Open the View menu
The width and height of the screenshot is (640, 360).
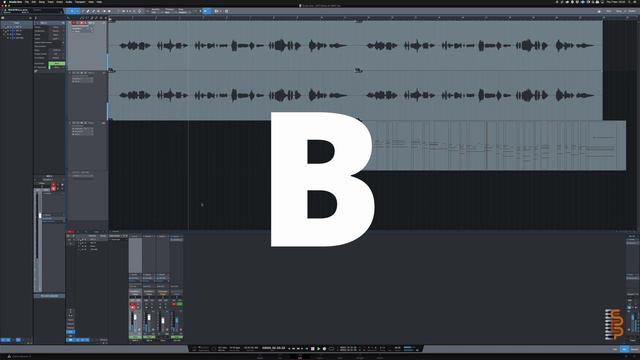(91, 2)
